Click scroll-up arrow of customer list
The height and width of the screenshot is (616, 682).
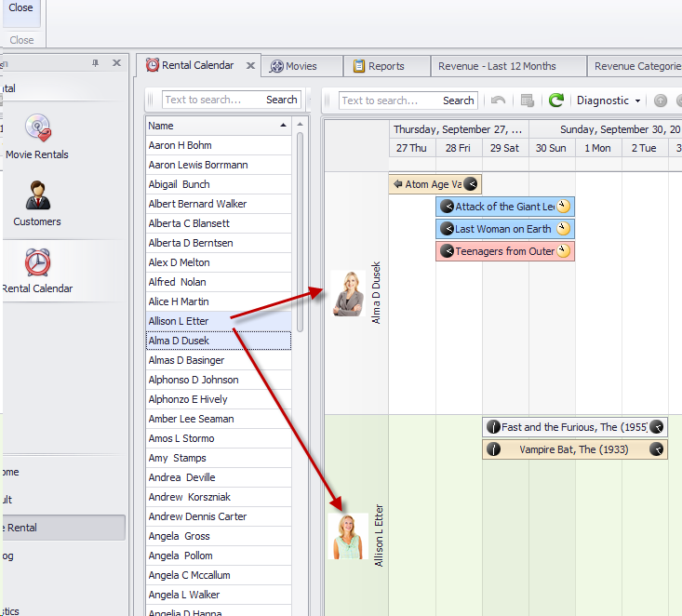301,125
